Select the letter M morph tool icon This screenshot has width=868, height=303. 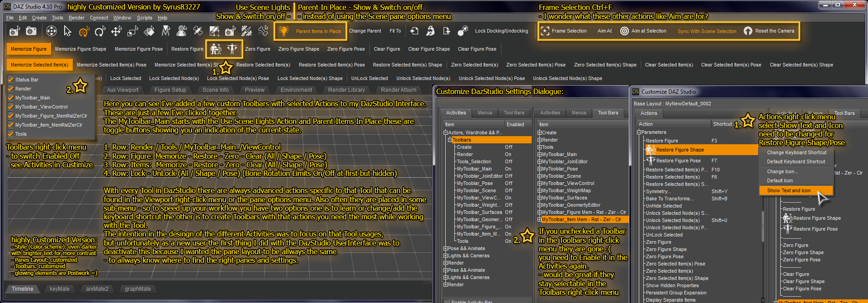165,31
